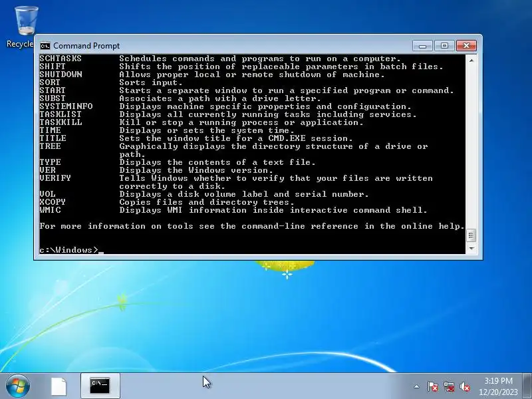
Task: Click the START command text
Action: point(53,90)
